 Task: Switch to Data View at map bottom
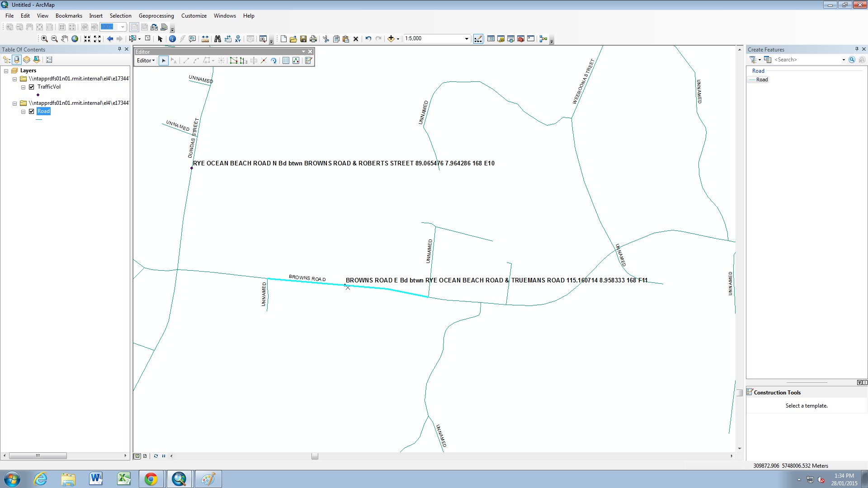[137, 456]
